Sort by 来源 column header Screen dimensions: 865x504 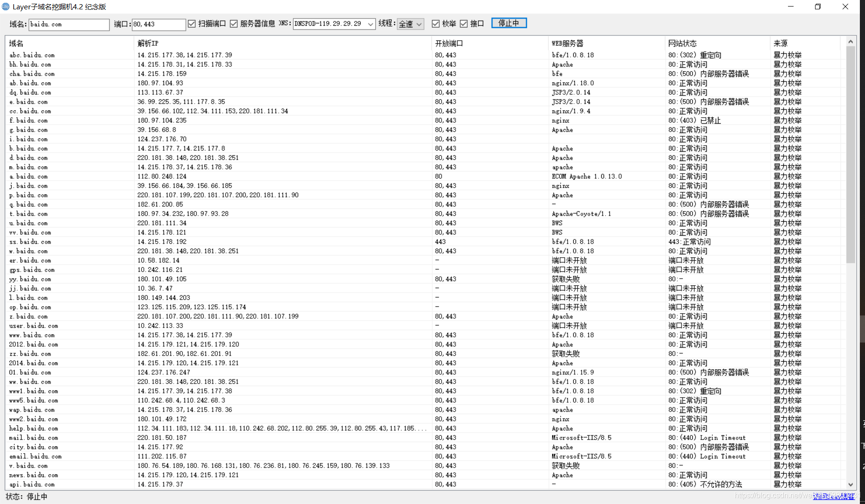click(x=805, y=43)
